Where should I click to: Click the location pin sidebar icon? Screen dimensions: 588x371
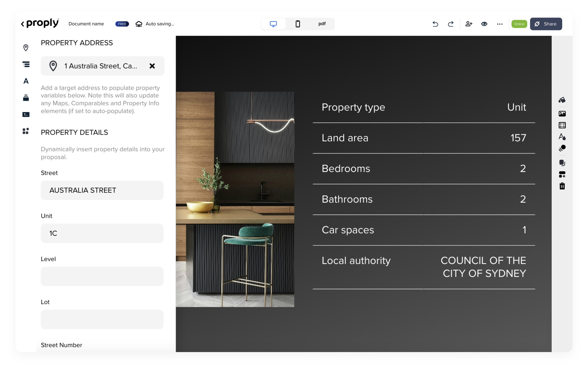[26, 48]
